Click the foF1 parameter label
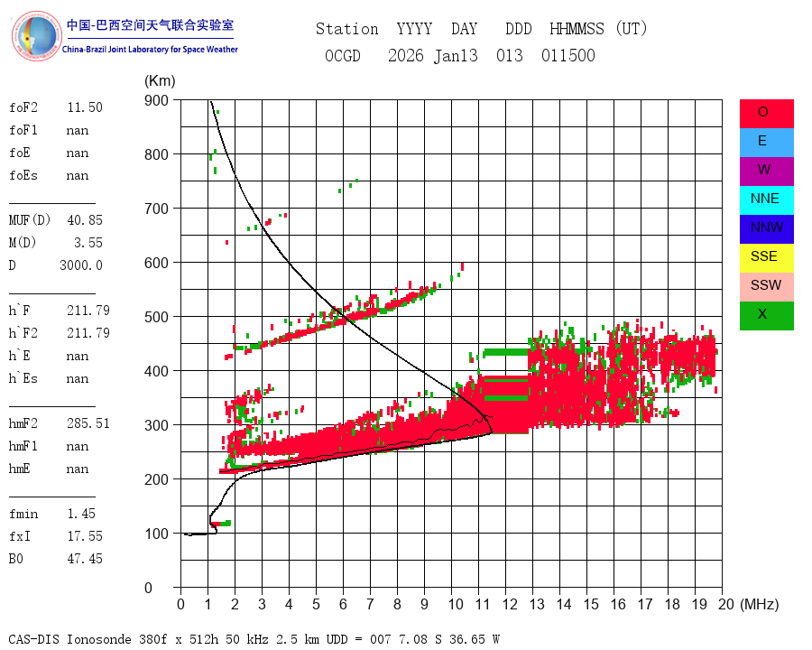Screen dimensions: 812x650 (23, 130)
